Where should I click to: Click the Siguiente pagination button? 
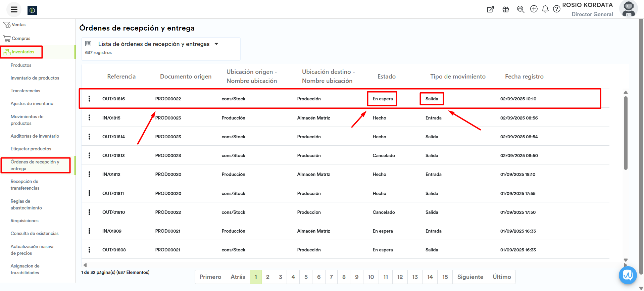470,277
